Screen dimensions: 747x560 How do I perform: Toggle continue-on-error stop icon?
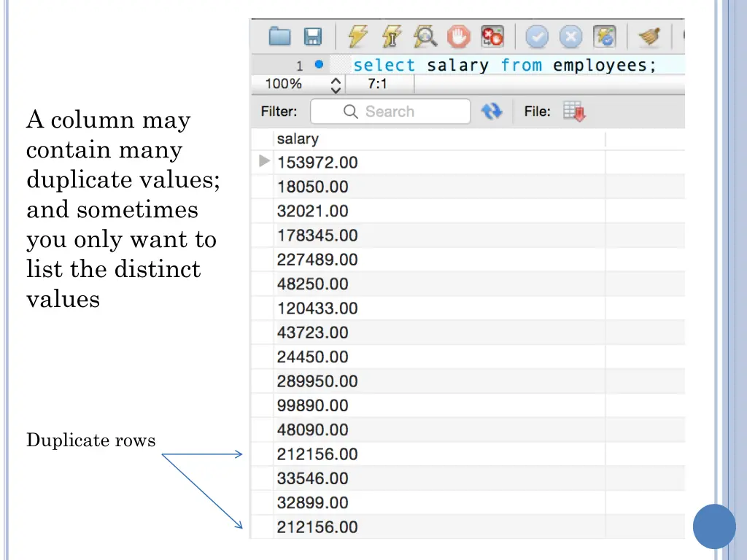pos(492,36)
